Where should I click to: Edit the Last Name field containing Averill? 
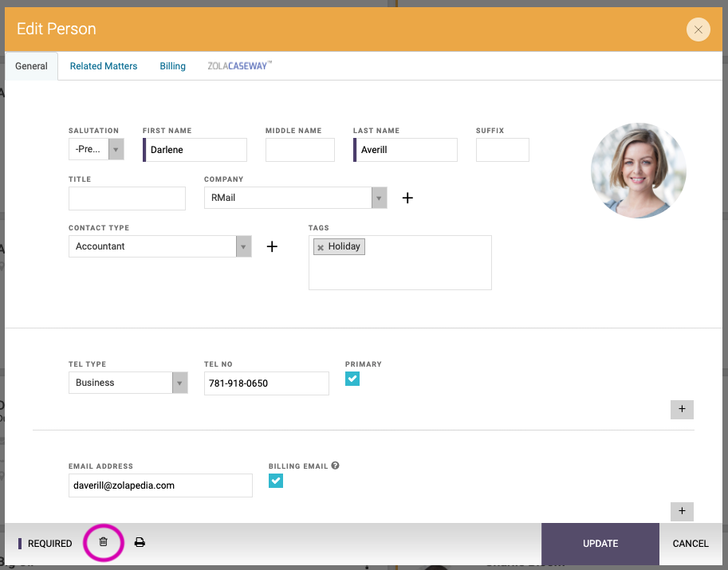(405, 150)
